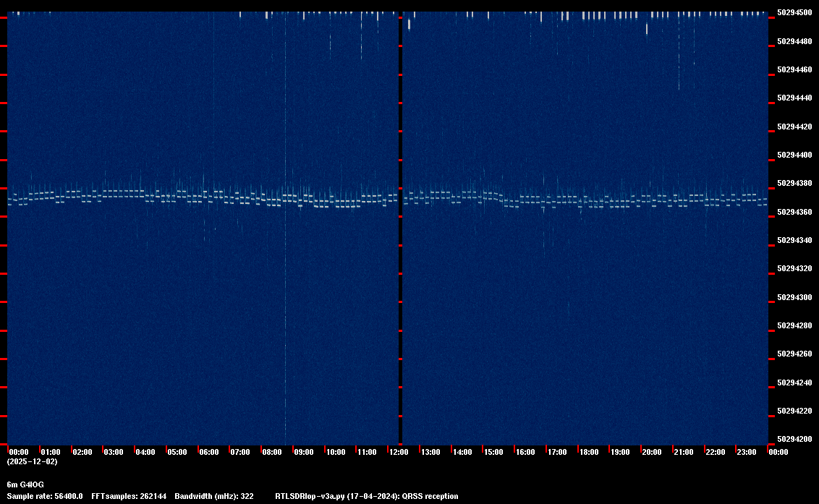The width and height of the screenshot is (819, 504).
Task: Click frequency label 50294320
Action: 795,268
